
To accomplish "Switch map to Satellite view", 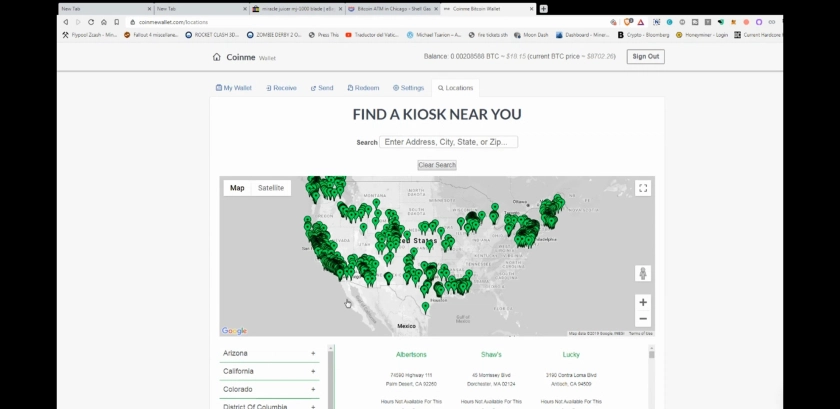I will click(271, 188).
